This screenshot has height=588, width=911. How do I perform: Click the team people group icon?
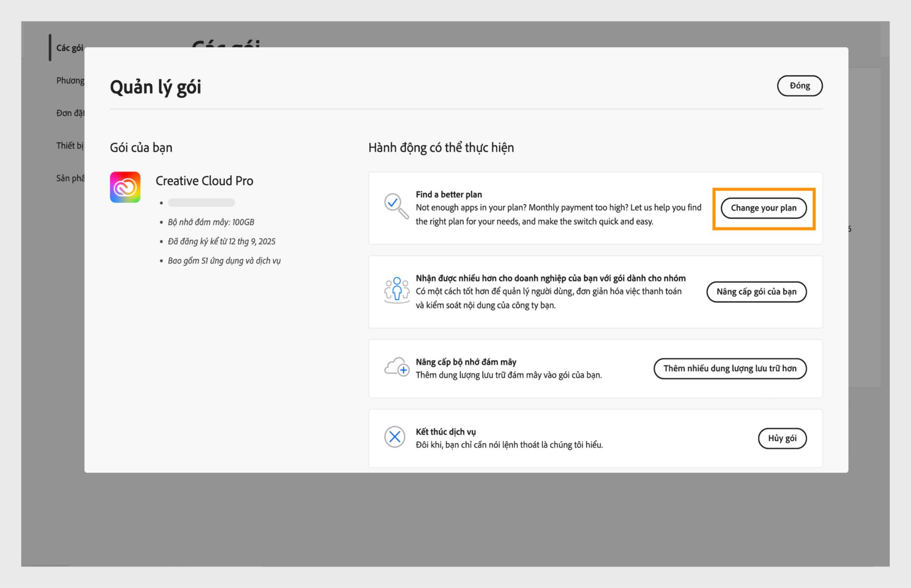point(397,290)
